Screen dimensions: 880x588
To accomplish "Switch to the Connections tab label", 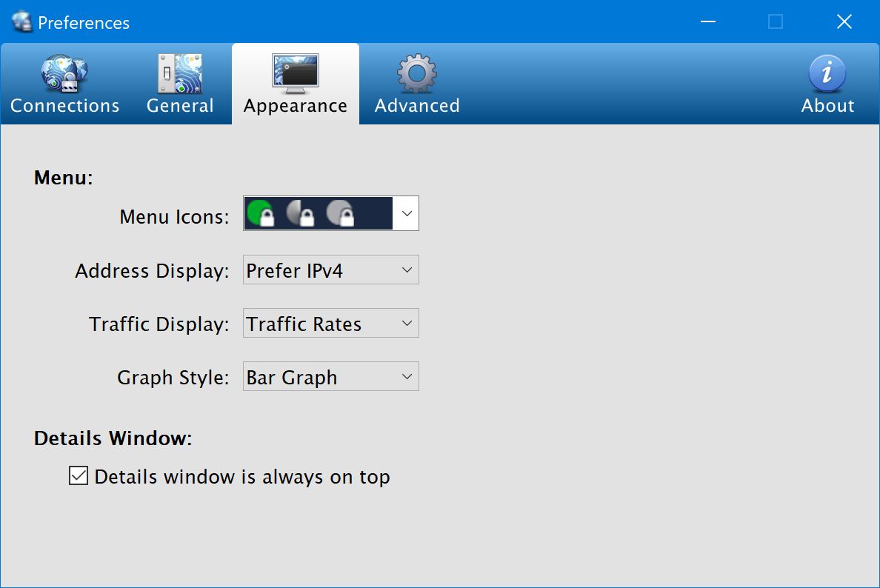I will [64, 106].
